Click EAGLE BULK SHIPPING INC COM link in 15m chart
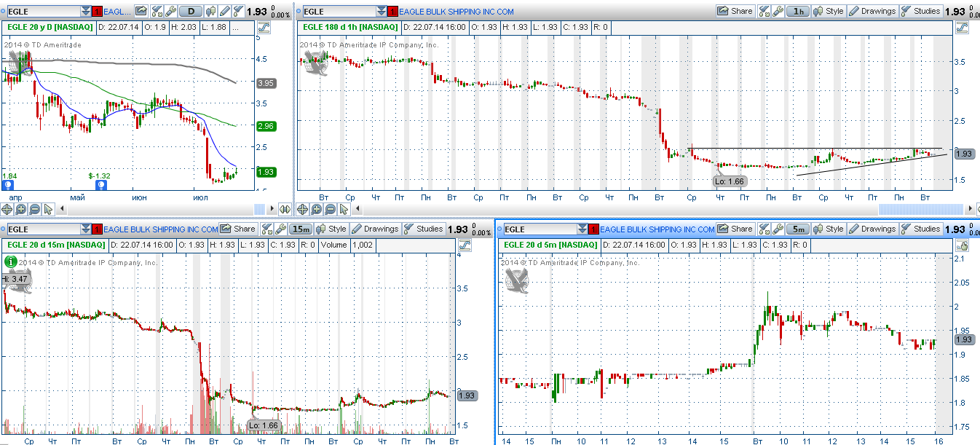Image resolution: width=980 pixels, height=445 pixels. click(160, 229)
